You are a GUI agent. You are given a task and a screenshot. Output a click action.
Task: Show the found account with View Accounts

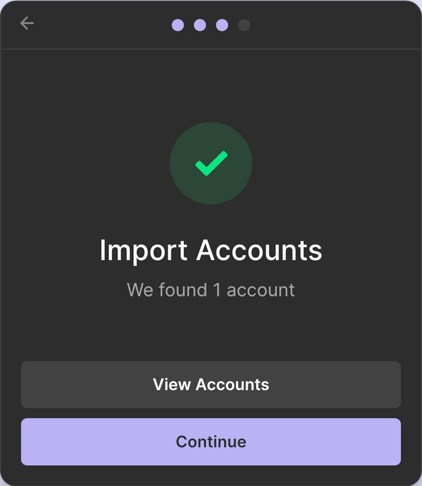point(211,384)
